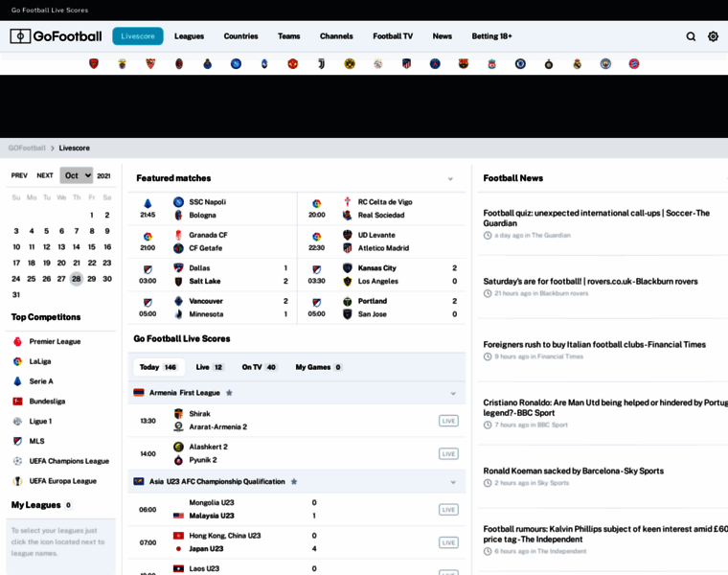Toggle LIVE badge for Shirak match
728x575 pixels.
pos(448,421)
